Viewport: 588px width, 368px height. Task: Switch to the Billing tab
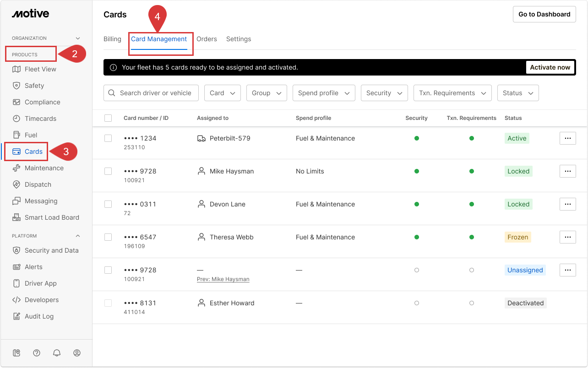pyautogui.click(x=112, y=39)
